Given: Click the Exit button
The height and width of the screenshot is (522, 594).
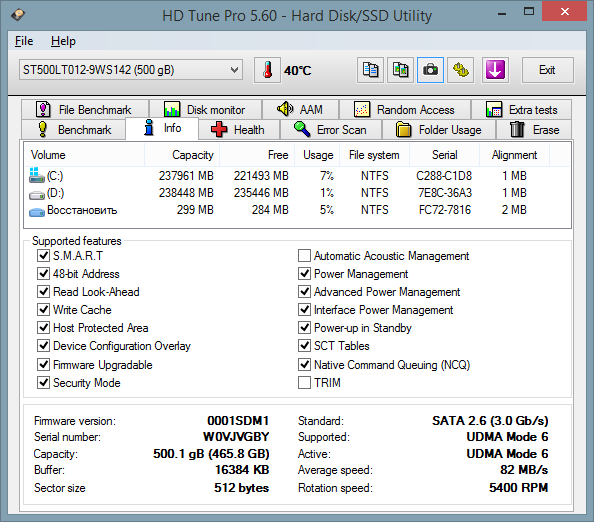Looking at the screenshot, I should tap(547, 70).
